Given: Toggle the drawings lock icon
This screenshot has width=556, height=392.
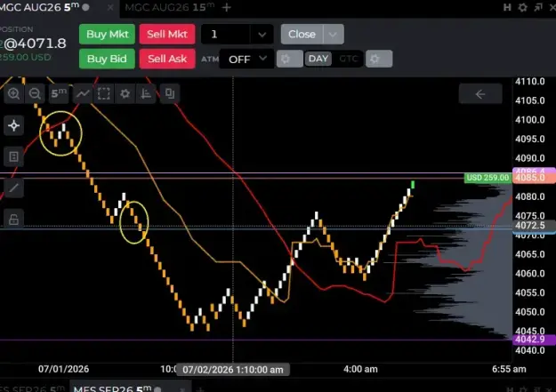Looking at the screenshot, I should point(14,219).
